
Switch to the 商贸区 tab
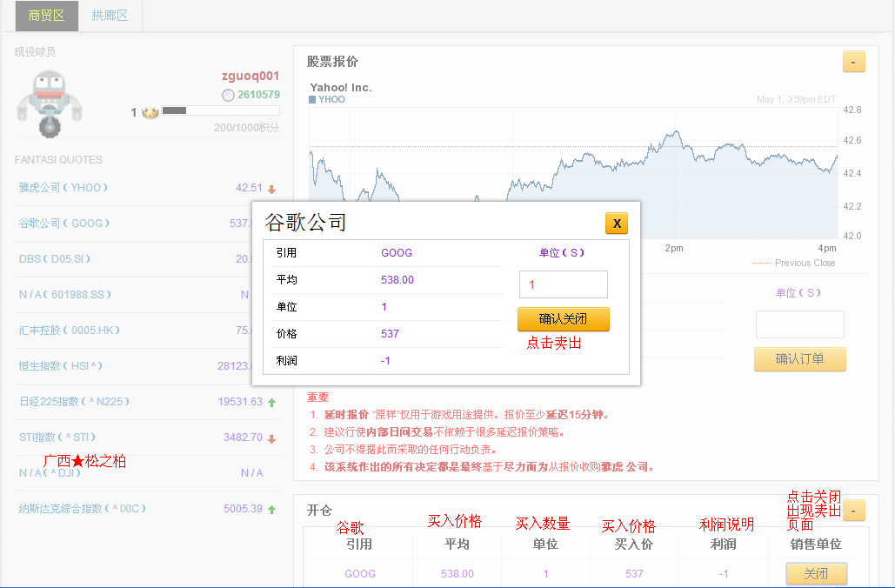[x=46, y=16]
